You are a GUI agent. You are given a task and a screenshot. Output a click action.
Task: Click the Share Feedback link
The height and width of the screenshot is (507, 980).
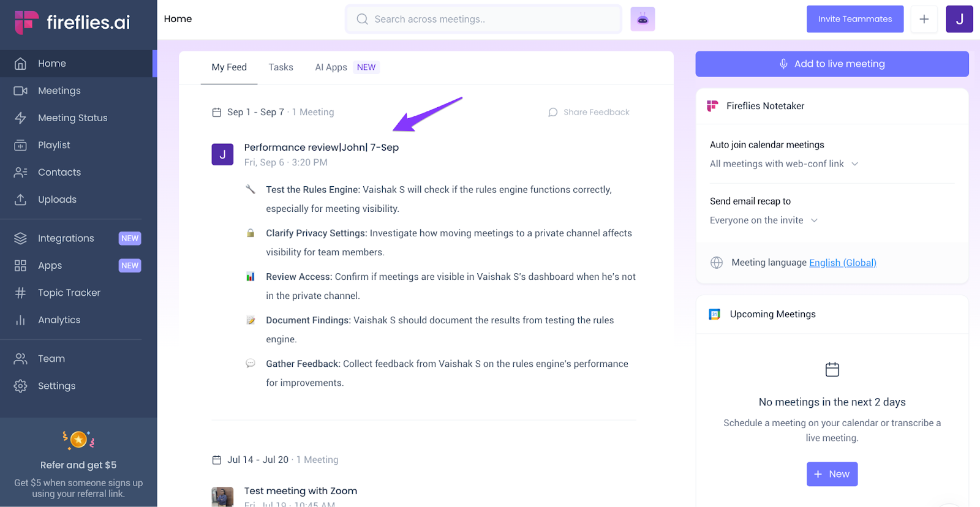pyautogui.click(x=596, y=112)
